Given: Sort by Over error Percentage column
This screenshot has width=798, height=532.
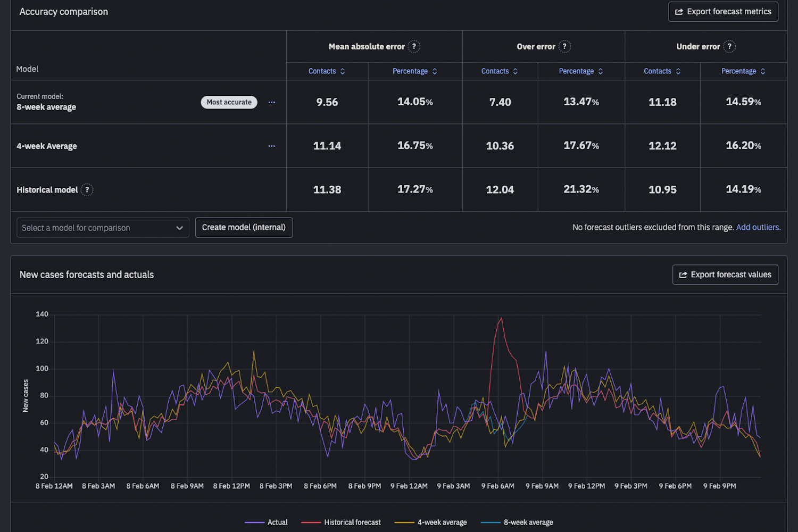Looking at the screenshot, I should (580, 71).
